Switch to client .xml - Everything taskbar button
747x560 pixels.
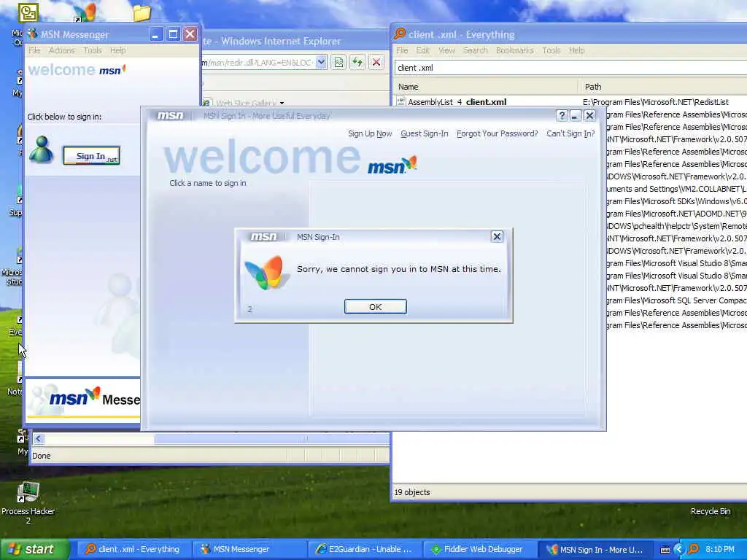pos(133,549)
